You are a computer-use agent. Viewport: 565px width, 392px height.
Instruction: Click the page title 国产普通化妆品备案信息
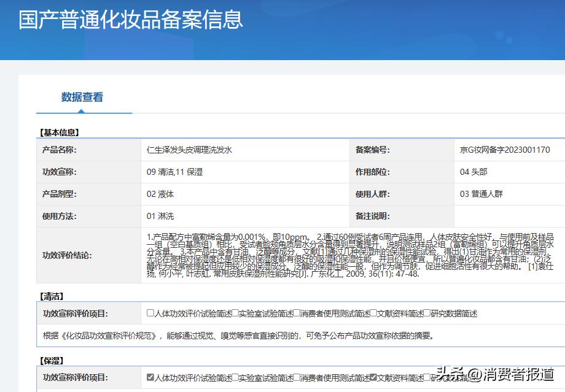[130, 20]
